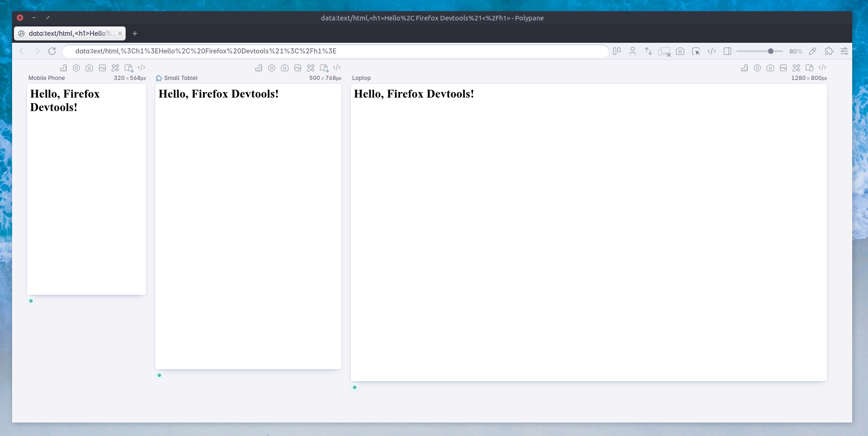
Task: Open devtools for Small Tablet pane
Action: (337, 68)
